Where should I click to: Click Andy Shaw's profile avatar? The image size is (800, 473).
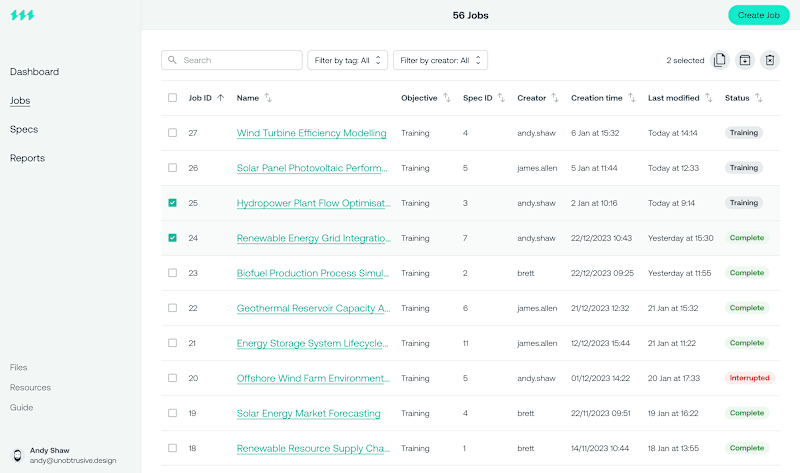pyautogui.click(x=17, y=455)
